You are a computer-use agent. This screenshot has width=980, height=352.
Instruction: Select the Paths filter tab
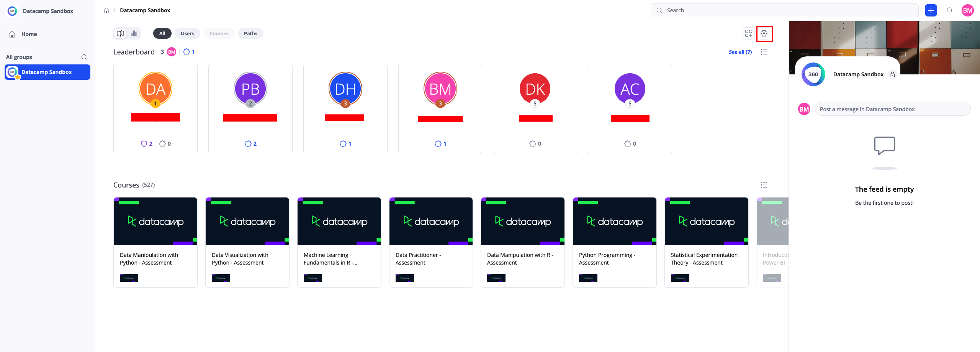pos(250,33)
